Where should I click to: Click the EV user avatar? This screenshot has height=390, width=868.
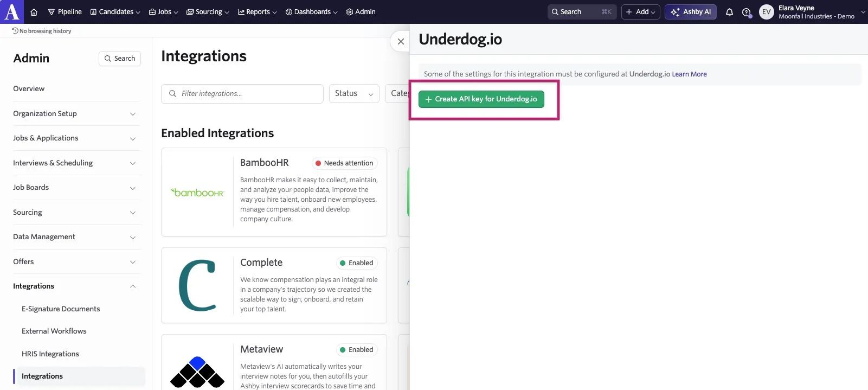[x=766, y=12]
